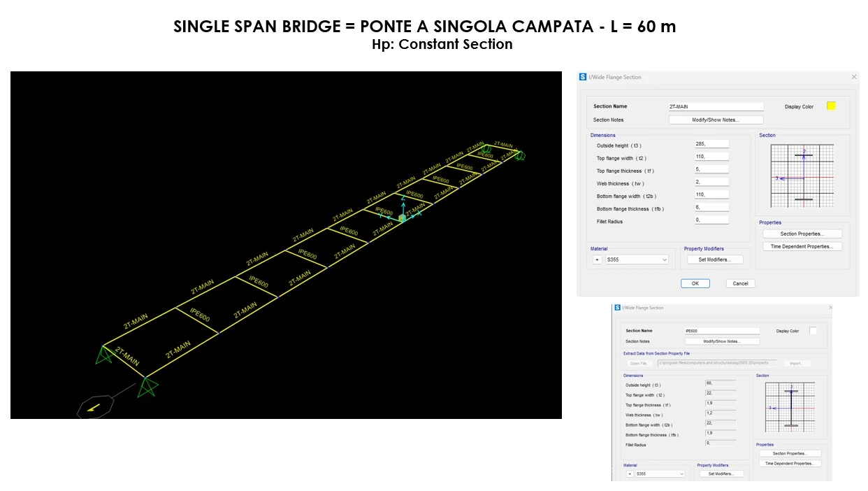
Task: Click the Section Name field containing IPE600
Action: click(722, 331)
